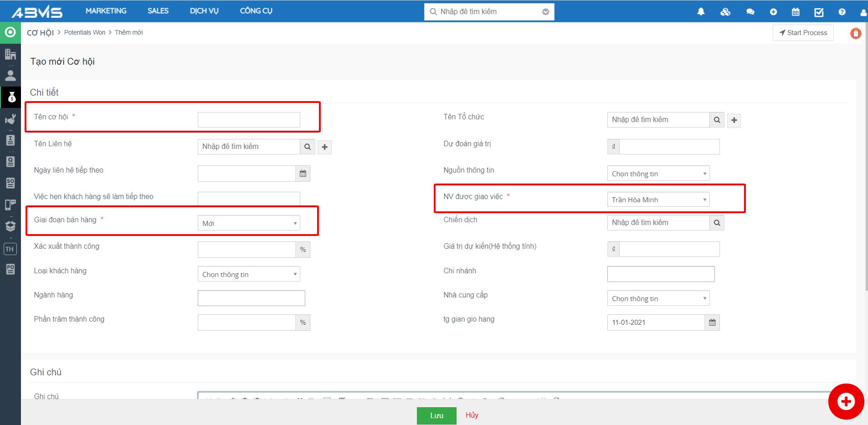Screen dimensions: 868x425
Task: Click the chat messages icon in header
Action: (x=750, y=12)
